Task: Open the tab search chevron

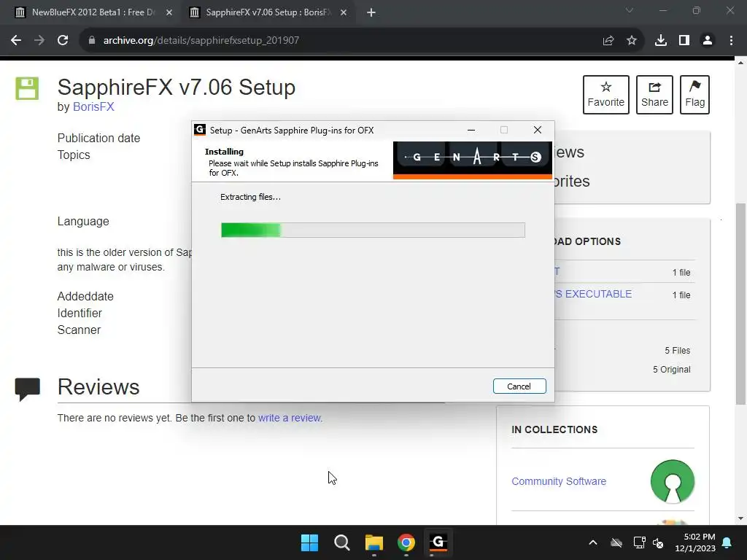Action: tap(630, 10)
